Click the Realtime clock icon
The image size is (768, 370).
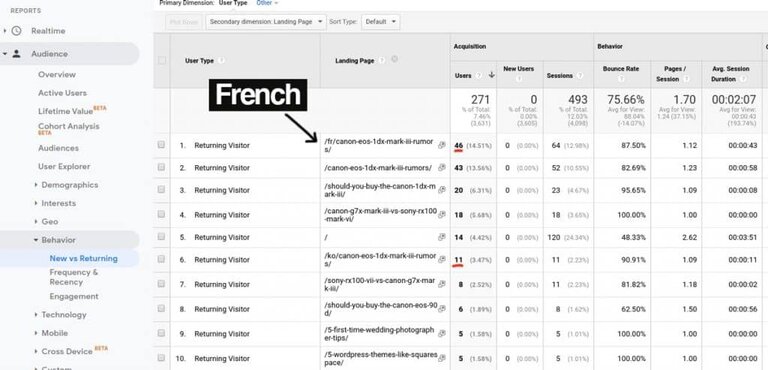[16, 31]
